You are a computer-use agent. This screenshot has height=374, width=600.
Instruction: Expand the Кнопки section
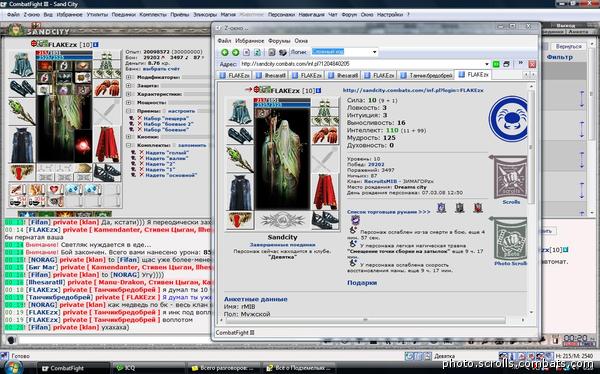pos(129,137)
